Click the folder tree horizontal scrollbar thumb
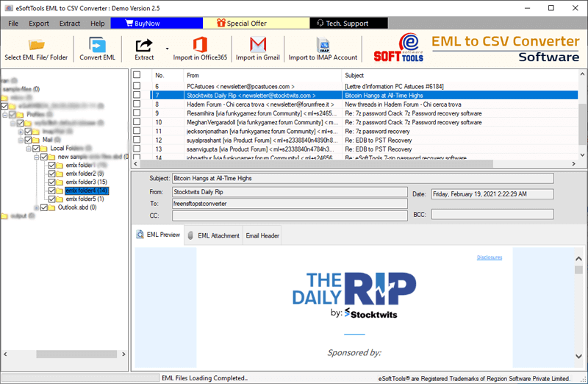The width and height of the screenshot is (588, 384). (x=76, y=354)
